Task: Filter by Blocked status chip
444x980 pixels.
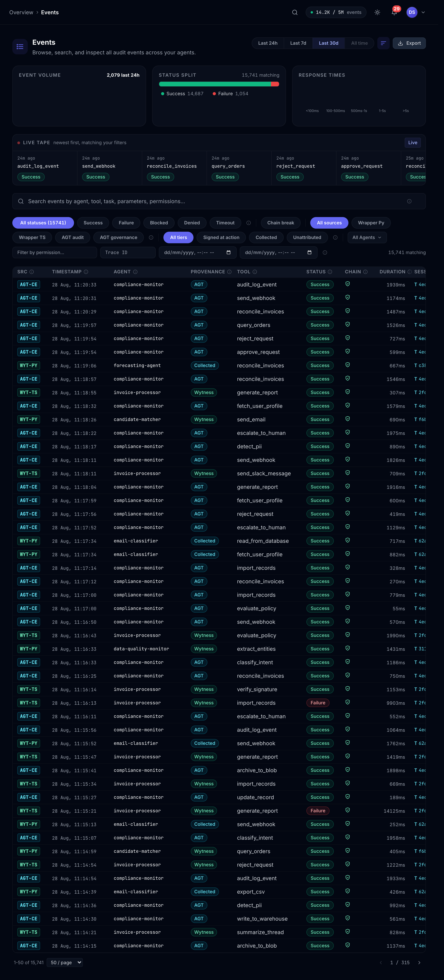Action: tap(159, 223)
